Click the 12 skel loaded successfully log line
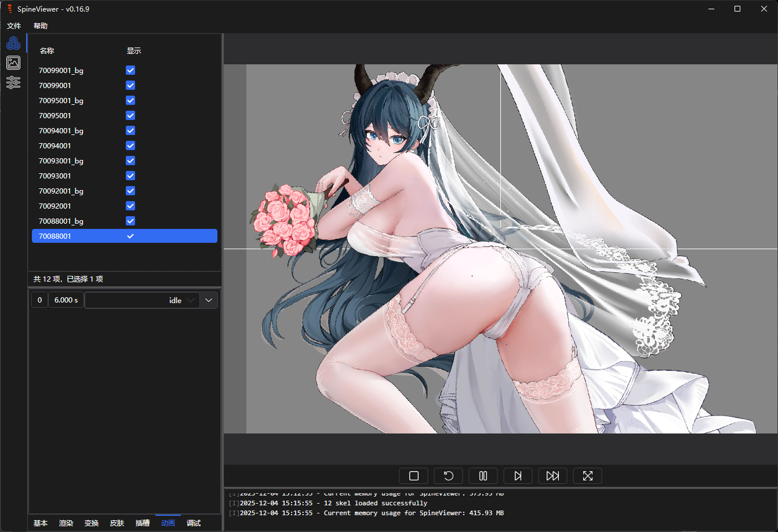The image size is (778, 532). pyautogui.click(x=328, y=503)
